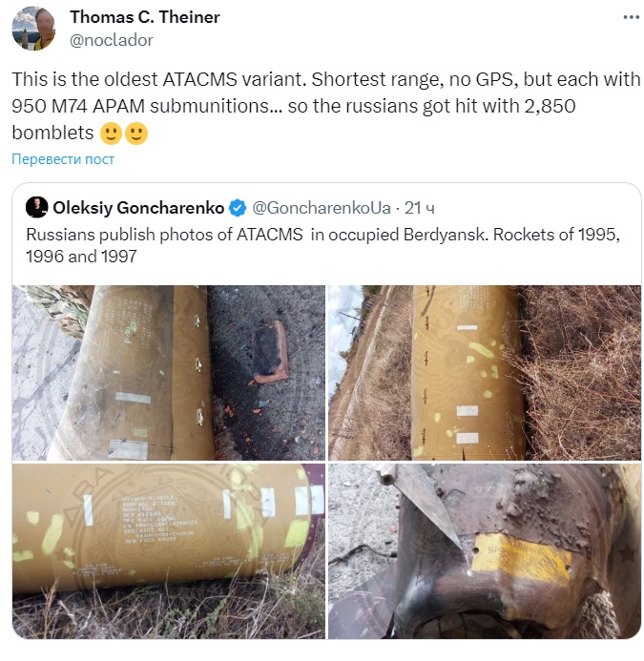This screenshot has height=661, width=644.
Task: Open top-right rocket photo in dry grass
Action: click(485, 373)
